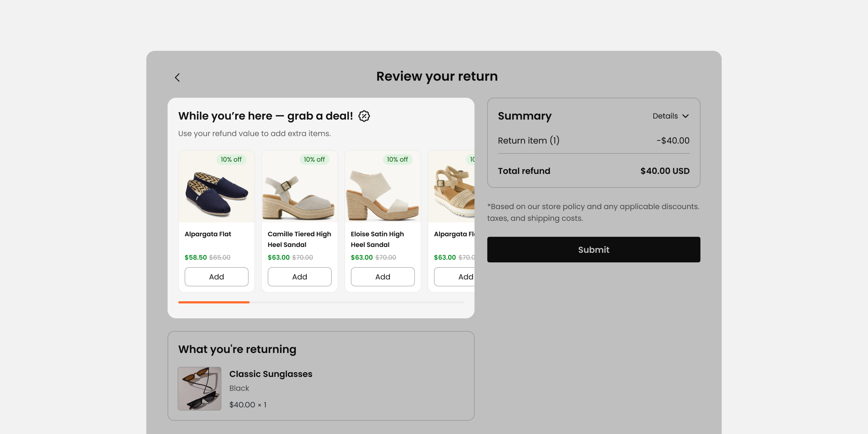Expand the summary Details dropdown
The height and width of the screenshot is (434, 868).
coord(671,116)
